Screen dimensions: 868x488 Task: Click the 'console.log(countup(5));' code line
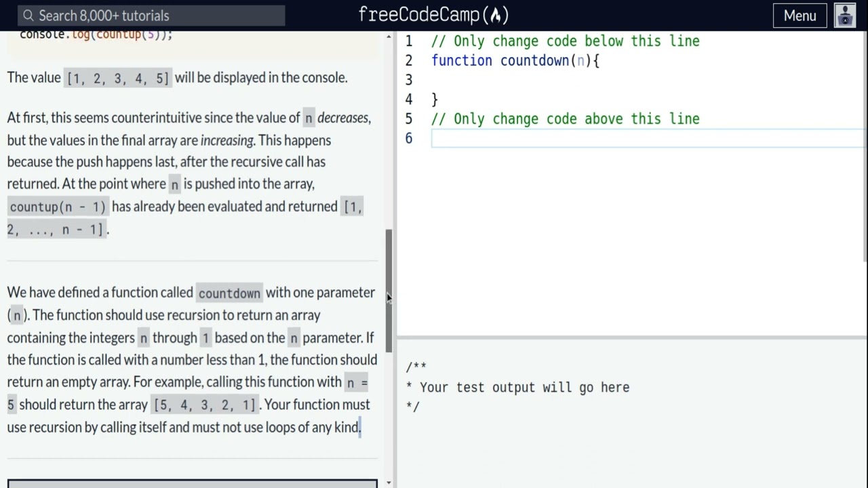(x=96, y=35)
